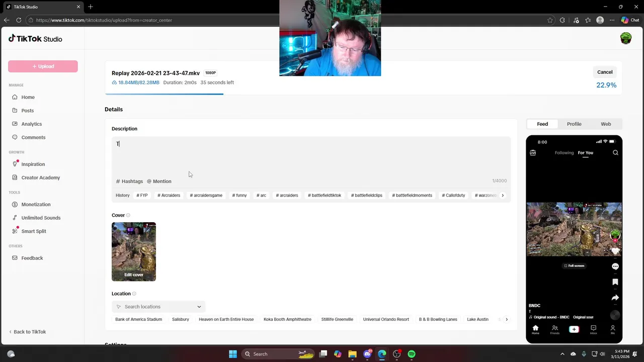Screen dimensions: 644x362
Task: Bookmark this page with the star icon
Action: (x=550, y=20)
